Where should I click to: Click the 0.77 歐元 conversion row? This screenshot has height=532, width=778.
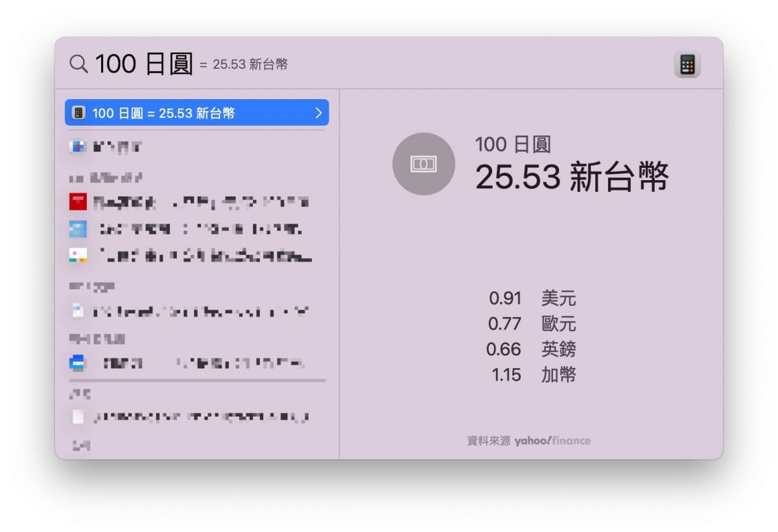tap(532, 324)
